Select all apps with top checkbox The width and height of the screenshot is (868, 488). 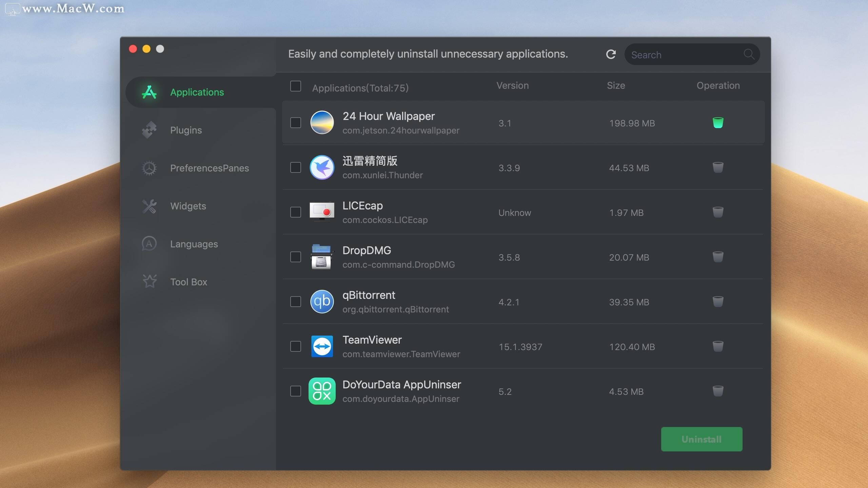(x=296, y=87)
